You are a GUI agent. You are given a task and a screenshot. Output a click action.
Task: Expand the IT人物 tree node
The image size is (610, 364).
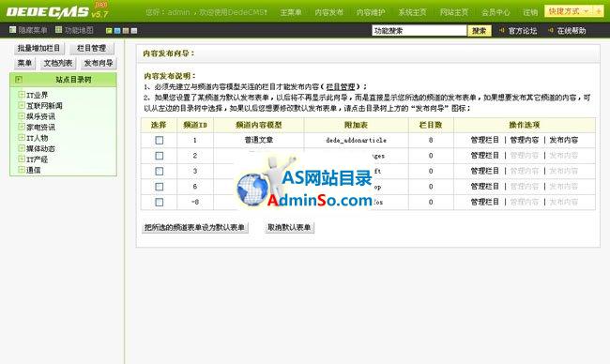point(22,137)
